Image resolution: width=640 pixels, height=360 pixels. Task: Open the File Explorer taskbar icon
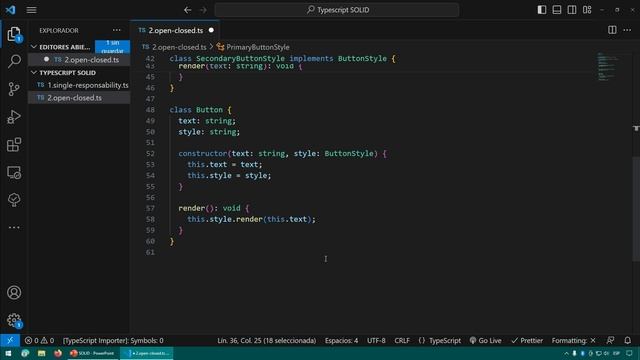pyautogui.click(x=41, y=353)
